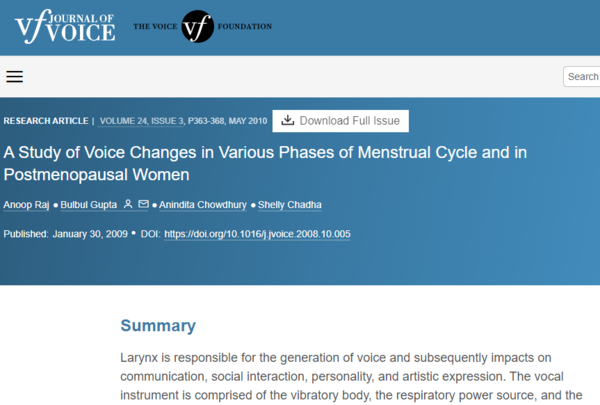Click the Voice Foundation logo
600x405 pixels.
(x=197, y=26)
